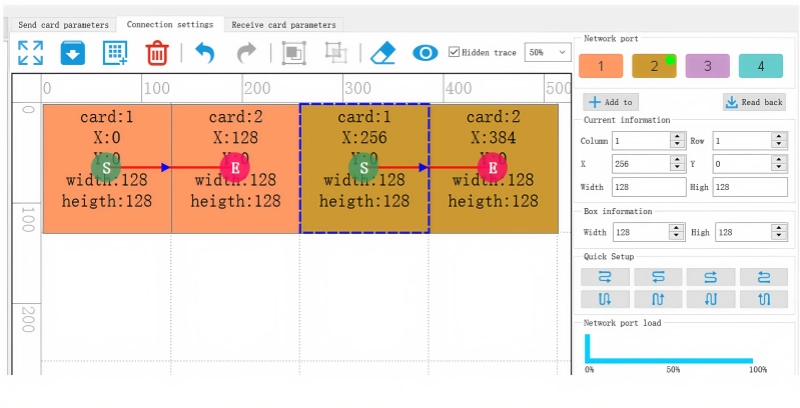
Task: Click the Row spinner arrows
Action: 779,141
